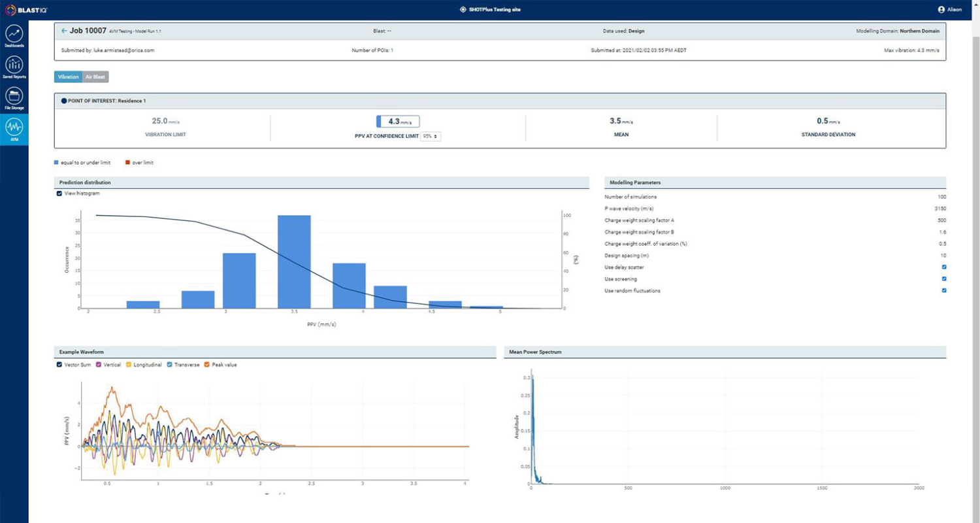980x523 pixels.
Task: Toggle the Use screening checkbox
Action: [x=943, y=278]
